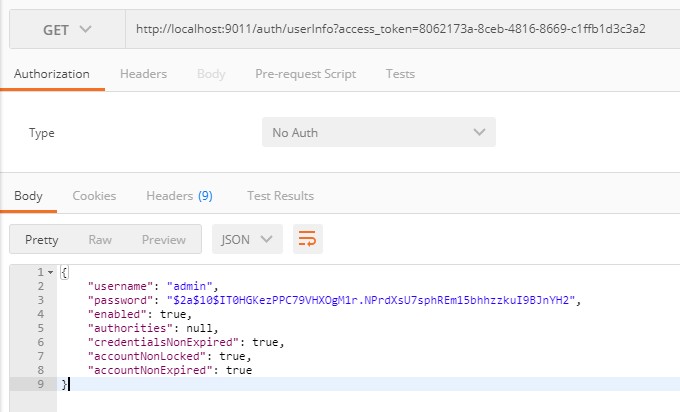Image resolution: width=680 pixels, height=412 pixels.
Task: Switch to the Tests tab
Action: click(400, 74)
